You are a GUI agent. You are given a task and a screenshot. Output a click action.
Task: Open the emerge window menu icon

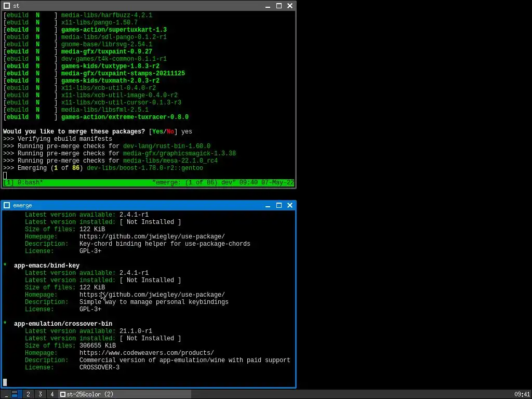click(x=6, y=205)
